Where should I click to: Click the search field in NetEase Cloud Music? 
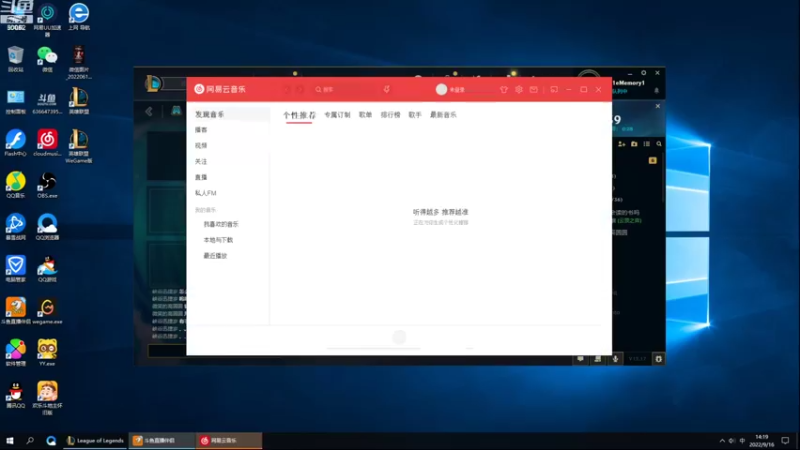[345, 89]
